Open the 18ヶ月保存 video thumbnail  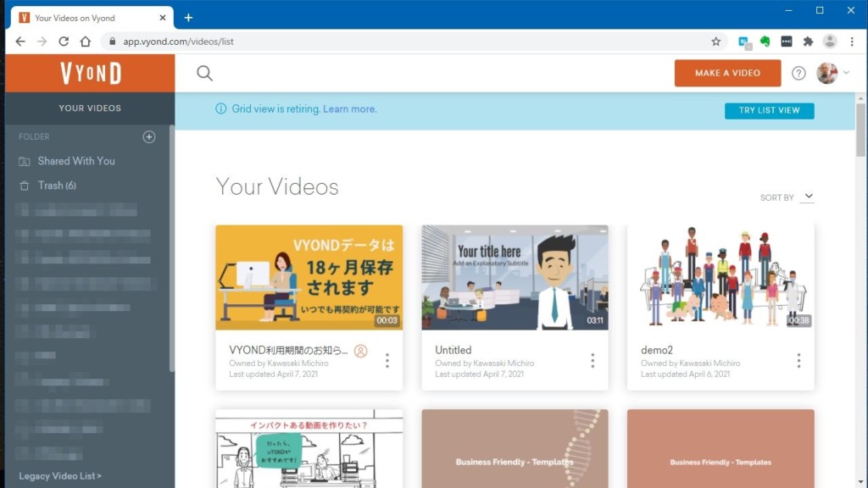pos(309,278)
